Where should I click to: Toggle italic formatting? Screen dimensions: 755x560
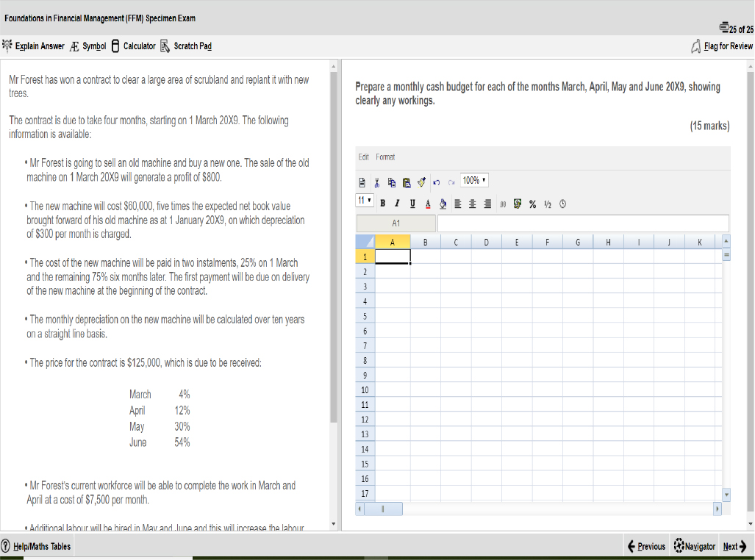tap(398, 204)
